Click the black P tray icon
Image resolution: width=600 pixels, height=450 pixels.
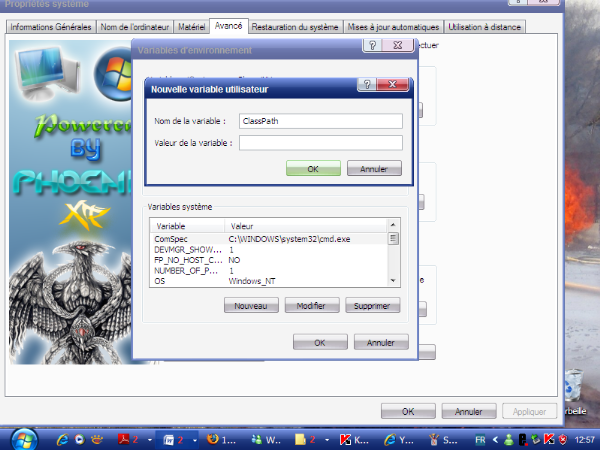tap(522, 440)
